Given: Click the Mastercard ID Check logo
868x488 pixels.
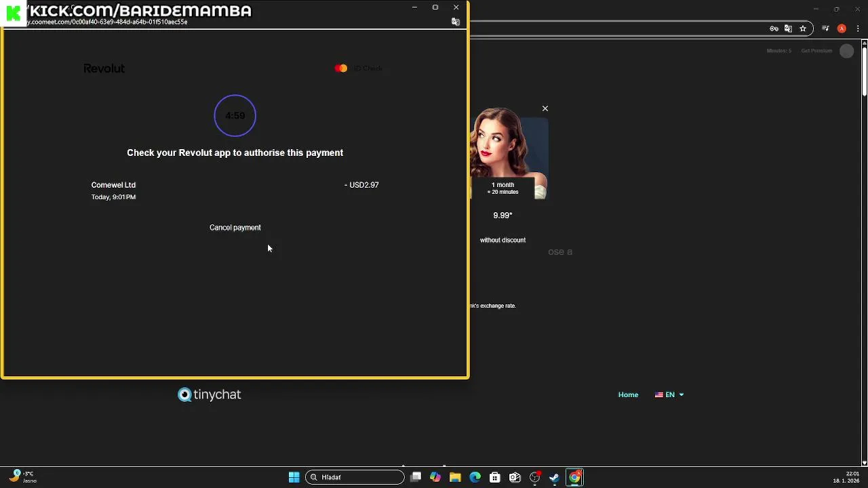Looking at the screenshot, I should point(359,68).
